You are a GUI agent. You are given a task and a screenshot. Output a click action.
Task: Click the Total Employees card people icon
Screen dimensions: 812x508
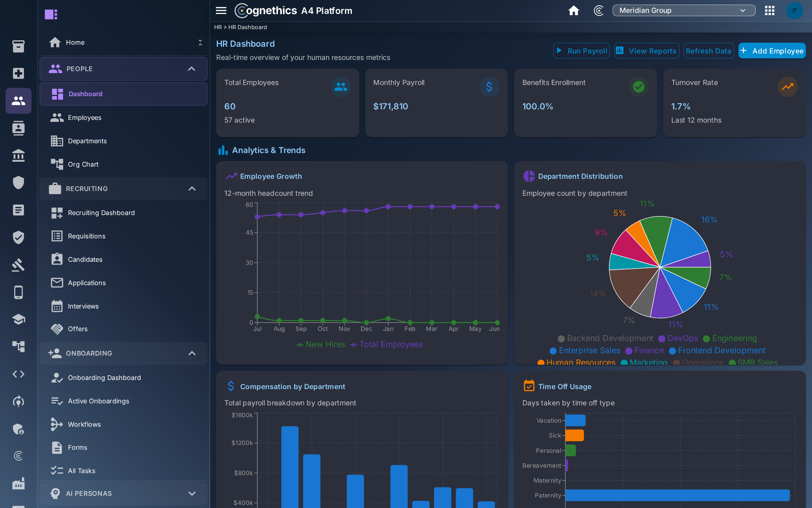(x=341, y=87)
